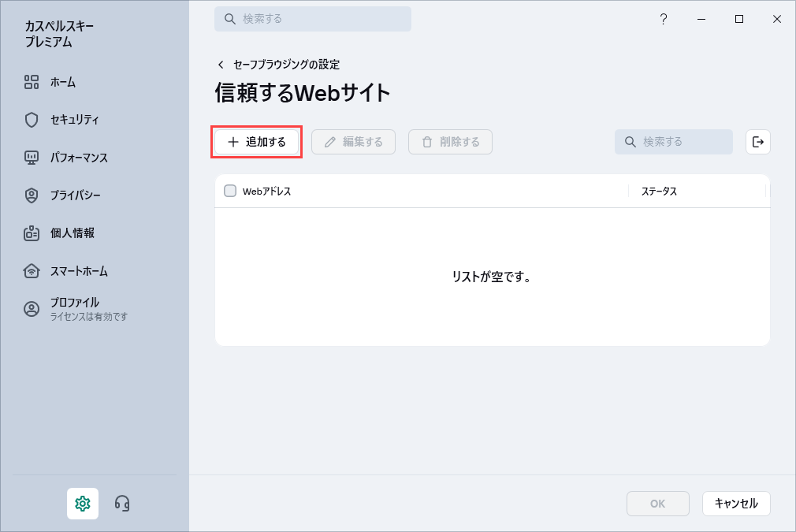This screenshot has height=532, width=796.
Task: Click the プロファイル user icon
Action: tap(32, 309)
